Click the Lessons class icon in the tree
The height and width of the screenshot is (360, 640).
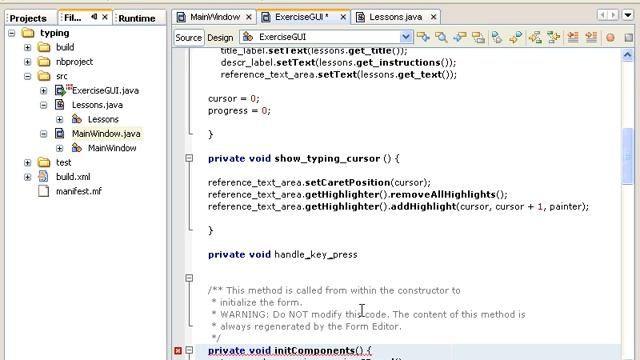click(76, 119)
